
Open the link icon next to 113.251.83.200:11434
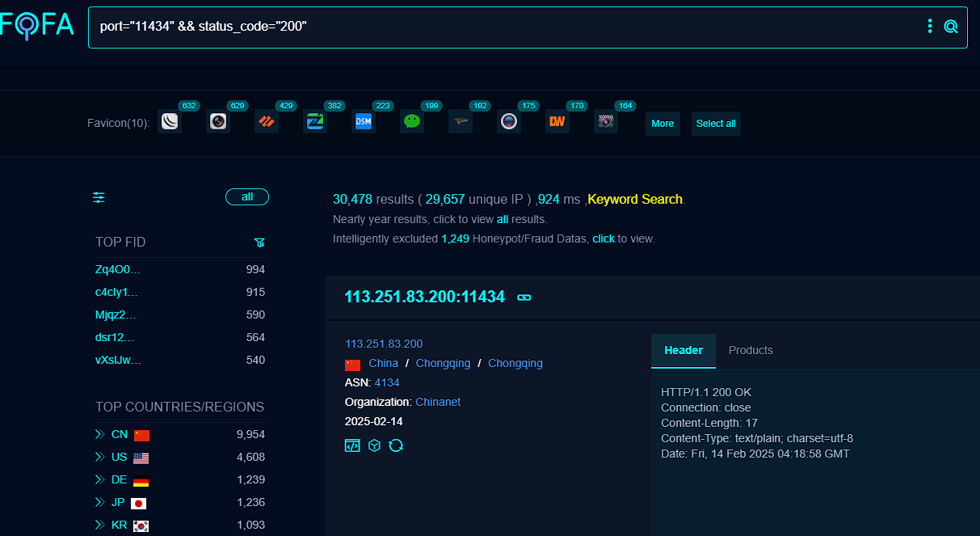pos(524,298)
